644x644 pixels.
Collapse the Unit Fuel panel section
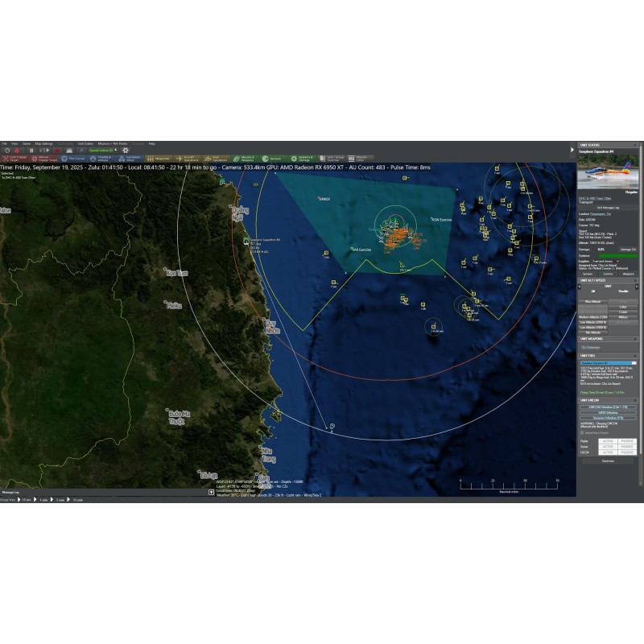[x=635, y=355]
